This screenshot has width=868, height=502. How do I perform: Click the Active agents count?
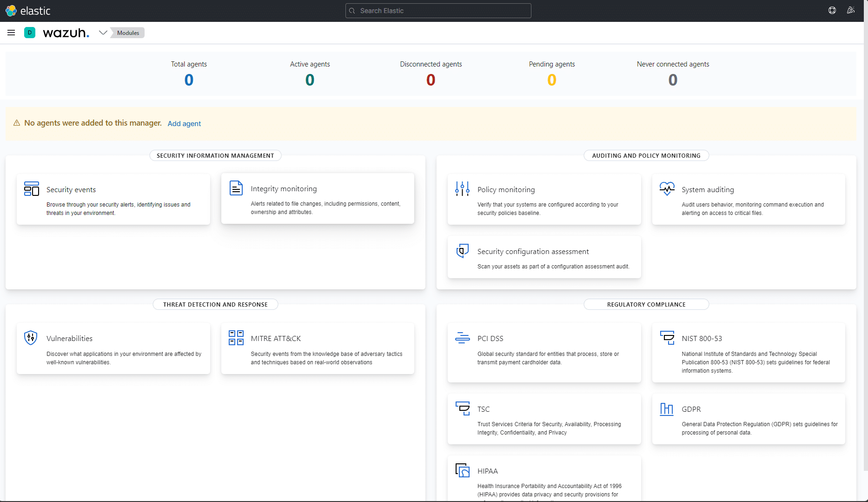coord(310,80)
